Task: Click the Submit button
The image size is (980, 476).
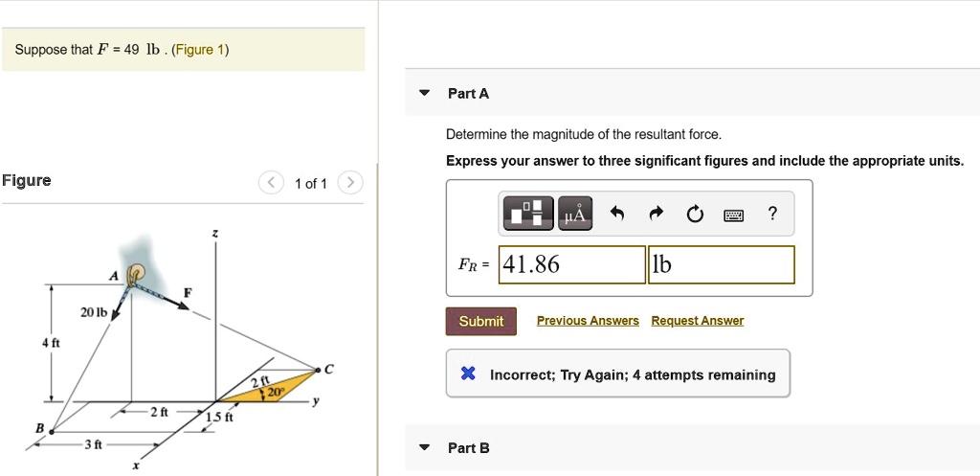Action: [x=480, y=321]
